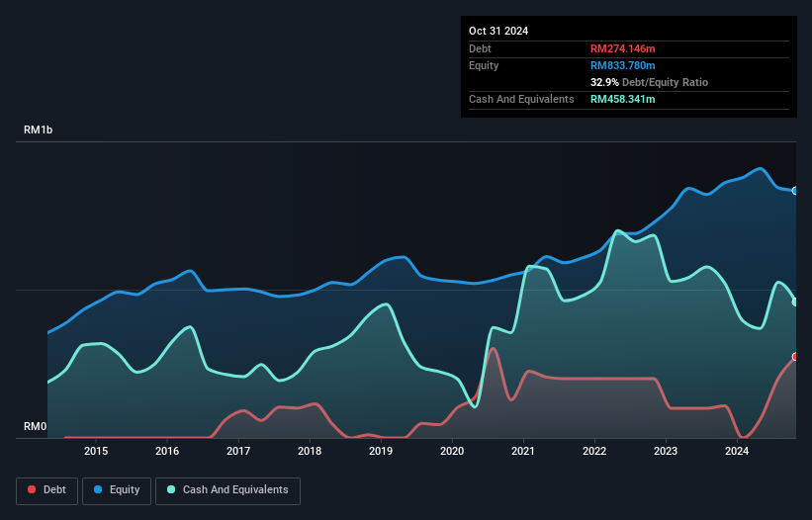This screenshot has width=812, height=520.
Task: Click the 2018 x-axis label
Action: 310,451
